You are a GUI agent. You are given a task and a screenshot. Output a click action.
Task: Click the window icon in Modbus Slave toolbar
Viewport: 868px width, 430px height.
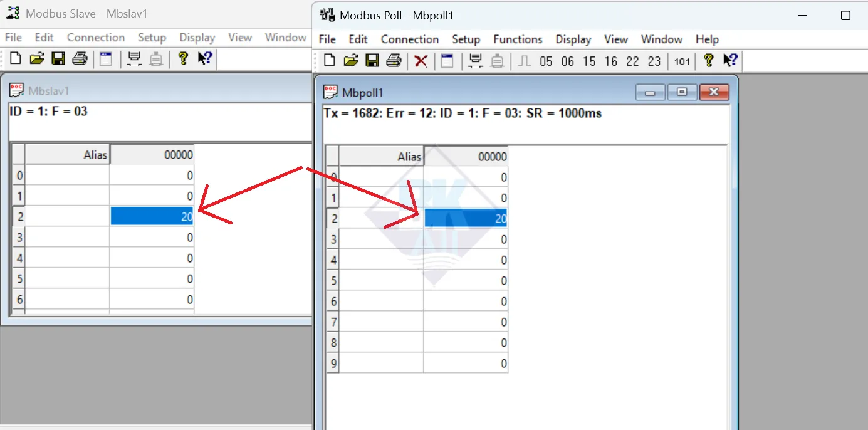pos(106,58)
